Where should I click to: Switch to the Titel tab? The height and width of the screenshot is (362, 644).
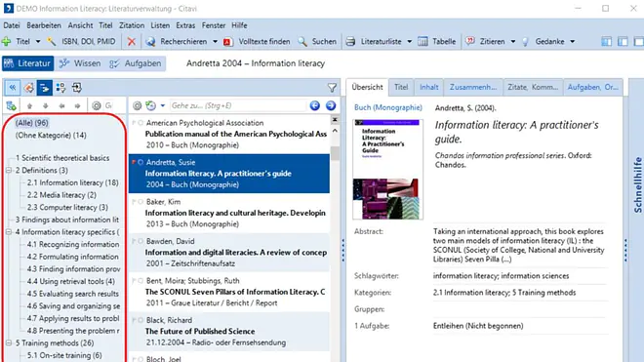pyautogui.click(x=401, y=87)
